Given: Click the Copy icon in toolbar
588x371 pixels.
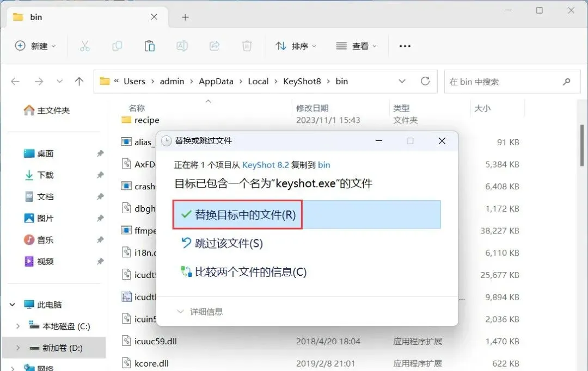Looking at the screenshot, I should coord(118,46).
